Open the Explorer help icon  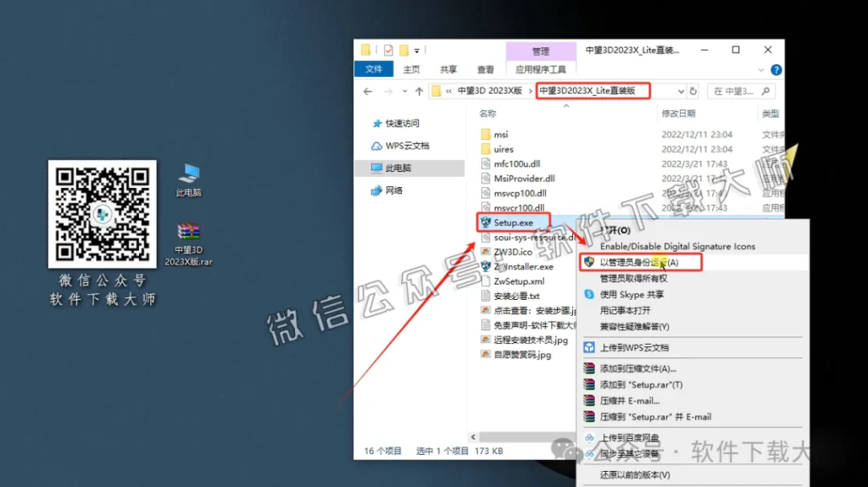[776, 69]
